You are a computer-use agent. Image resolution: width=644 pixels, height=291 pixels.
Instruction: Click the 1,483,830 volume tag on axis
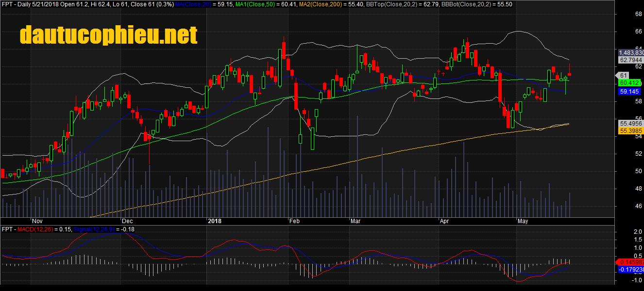coord(631,52)
